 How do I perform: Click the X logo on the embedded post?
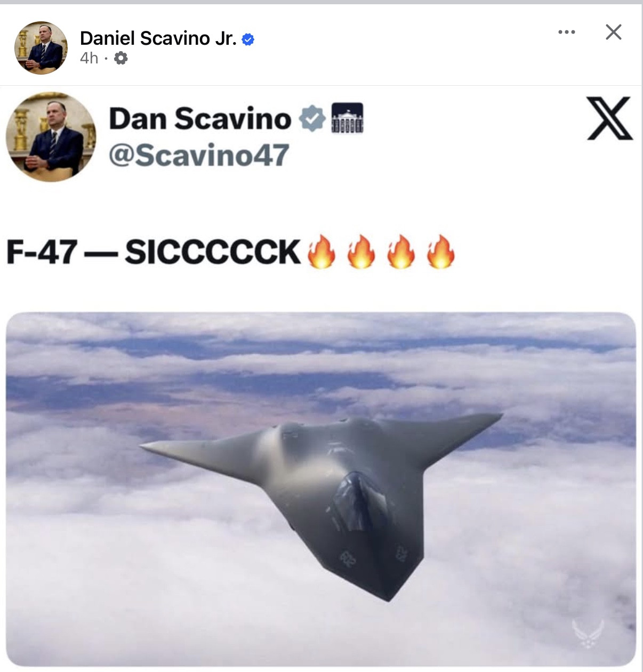click(610, 118)
